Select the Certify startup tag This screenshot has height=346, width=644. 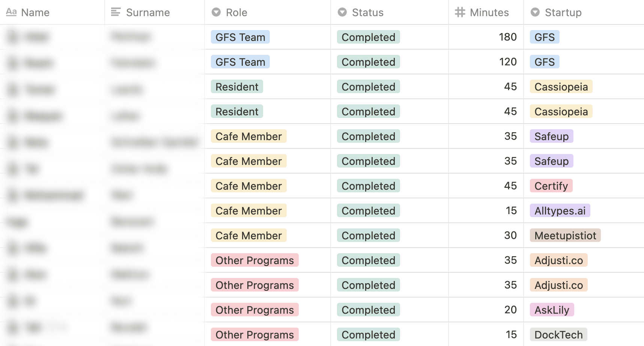click(551, 186)
